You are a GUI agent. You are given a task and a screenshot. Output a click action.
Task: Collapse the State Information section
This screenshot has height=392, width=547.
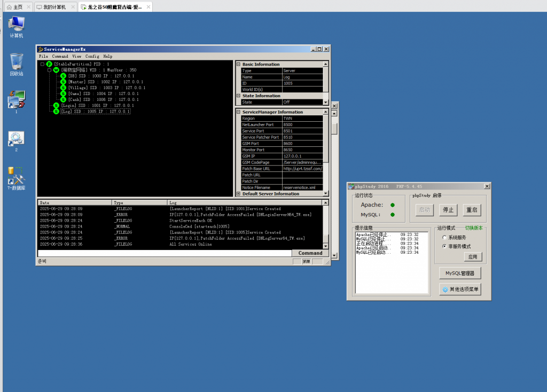(x=239, y=96)
